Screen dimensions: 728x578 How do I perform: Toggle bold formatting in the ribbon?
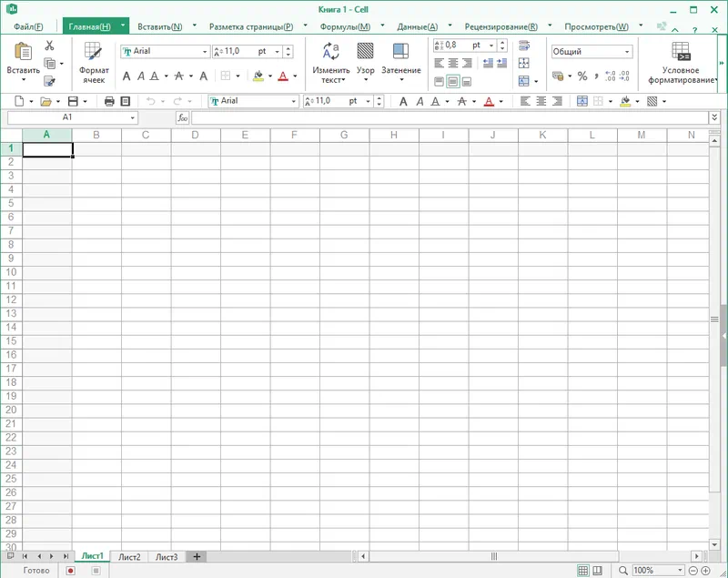tap(126, 76)
